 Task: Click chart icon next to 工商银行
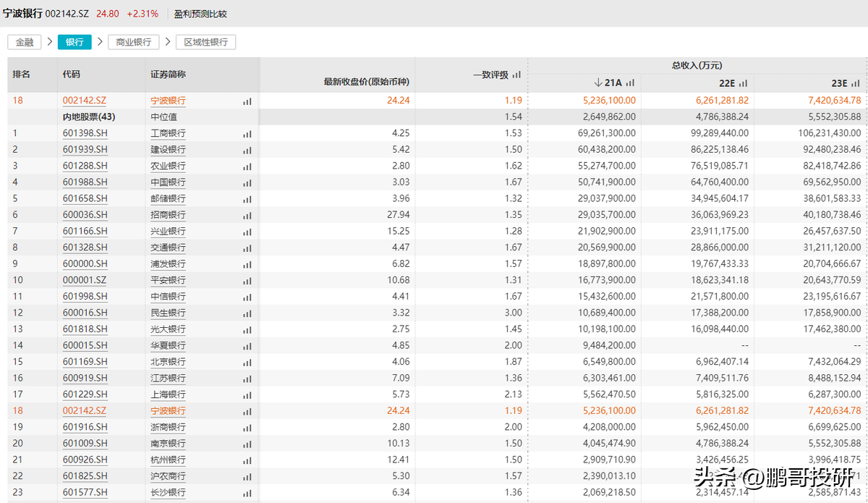[247, 134]
